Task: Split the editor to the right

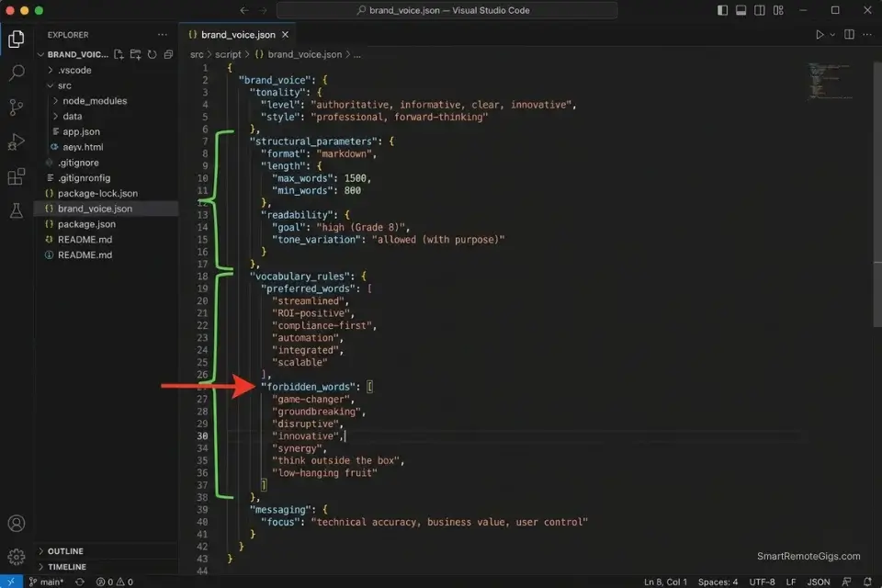Action: pos(849,35)
